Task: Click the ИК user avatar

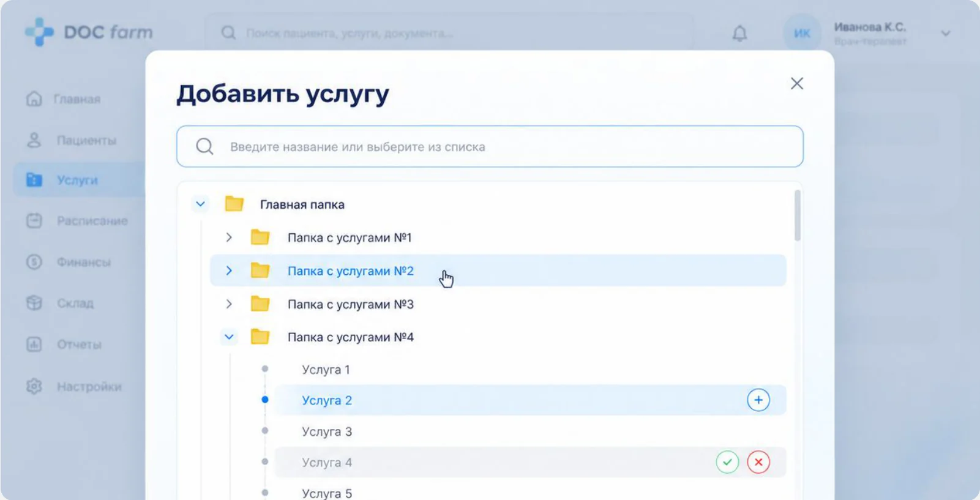Action: pos(802,33)
